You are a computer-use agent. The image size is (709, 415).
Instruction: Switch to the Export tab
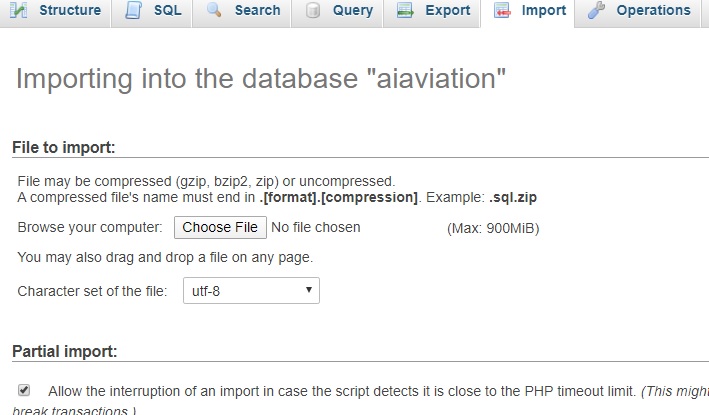[432, 10]
